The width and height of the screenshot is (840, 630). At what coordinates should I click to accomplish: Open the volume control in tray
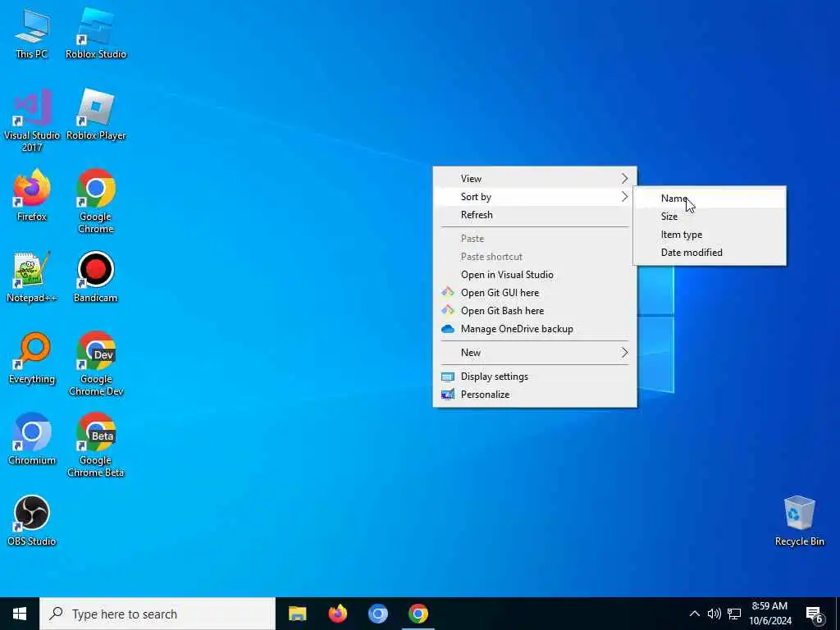(x=714, y=614)
